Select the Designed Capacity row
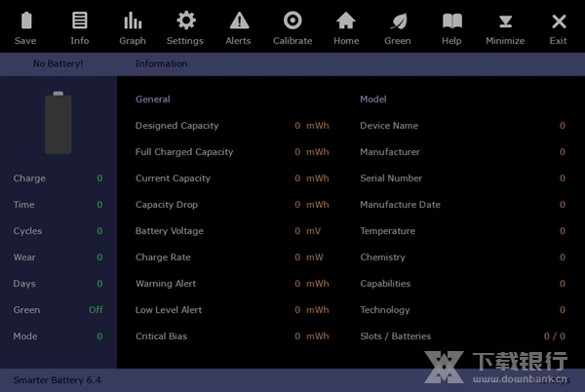 [176, 126]
